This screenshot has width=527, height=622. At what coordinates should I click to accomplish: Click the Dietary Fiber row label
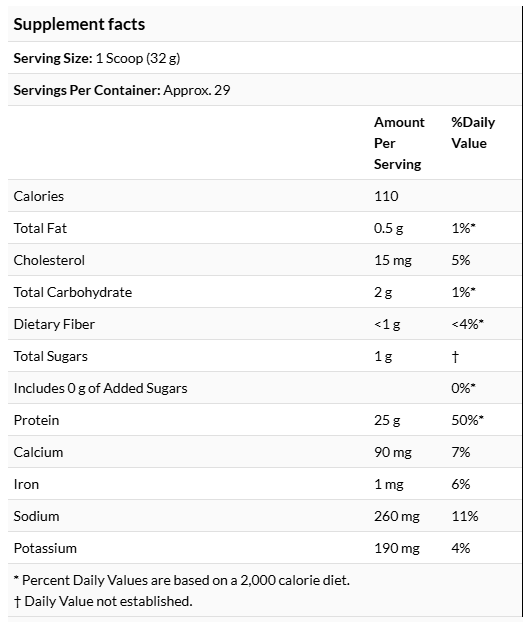(x=54, y=324)
